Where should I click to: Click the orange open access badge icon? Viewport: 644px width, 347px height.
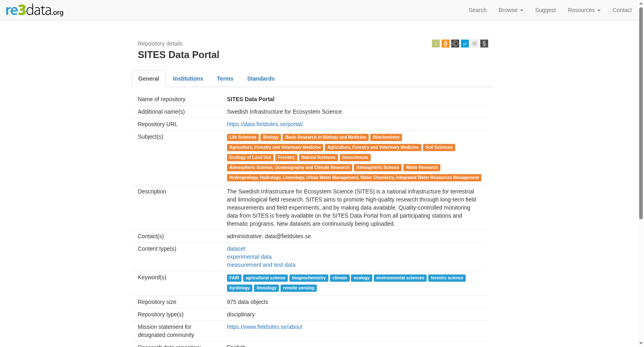[x=446, y=44]
